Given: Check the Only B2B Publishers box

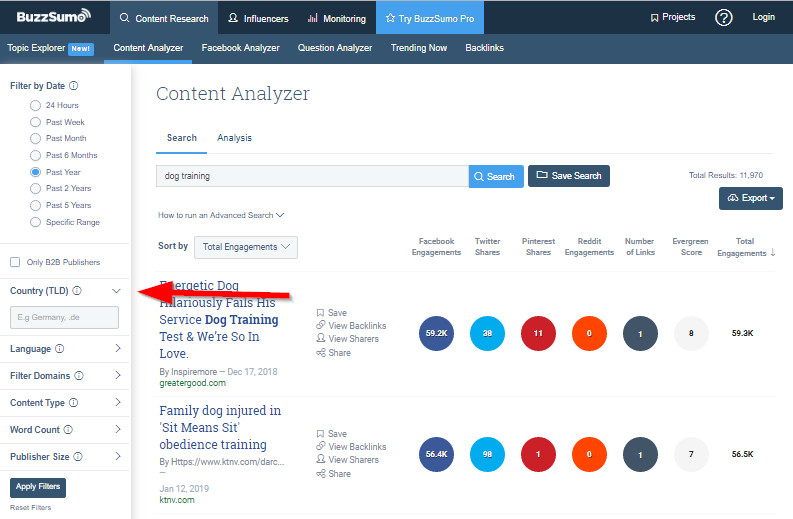Looking at the screenshot, I should point(15,262).
